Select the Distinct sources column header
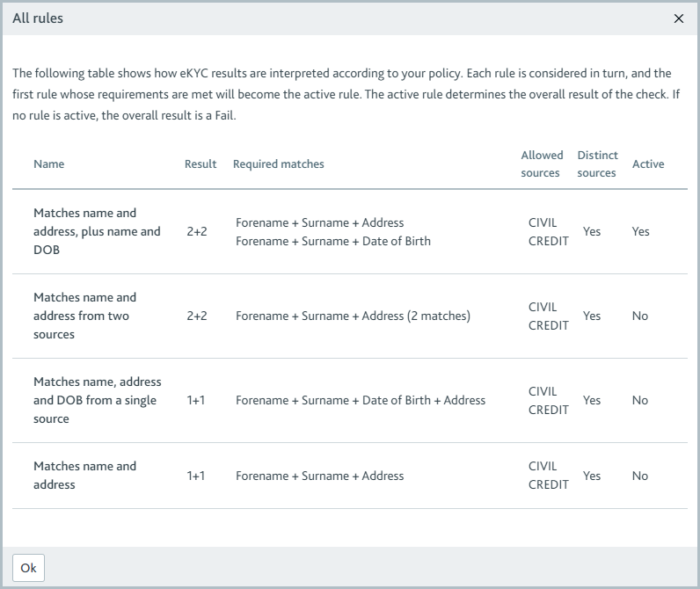Image resolution: width=700 pixels, height=589 pixels. pyautogui.click(x=597, y=164)
